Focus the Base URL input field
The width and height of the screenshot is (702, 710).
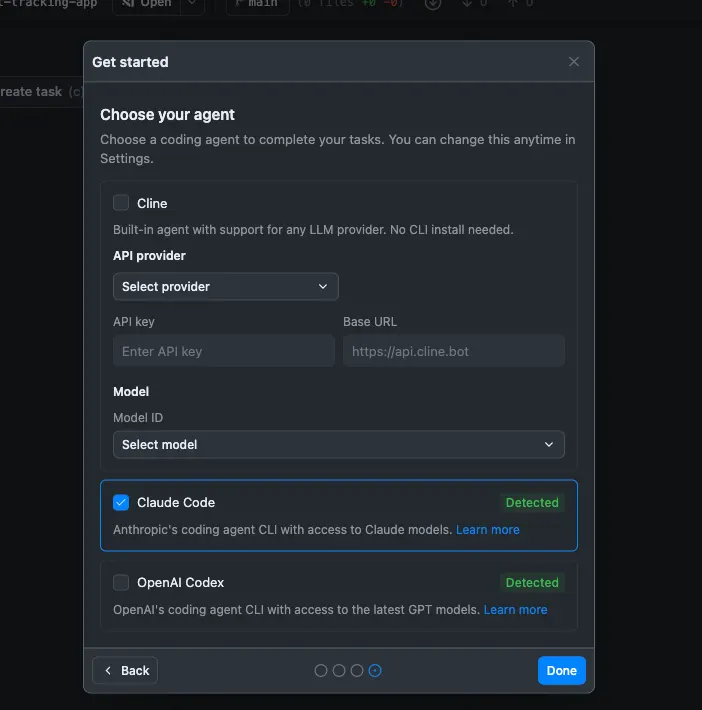click(454, 351)
